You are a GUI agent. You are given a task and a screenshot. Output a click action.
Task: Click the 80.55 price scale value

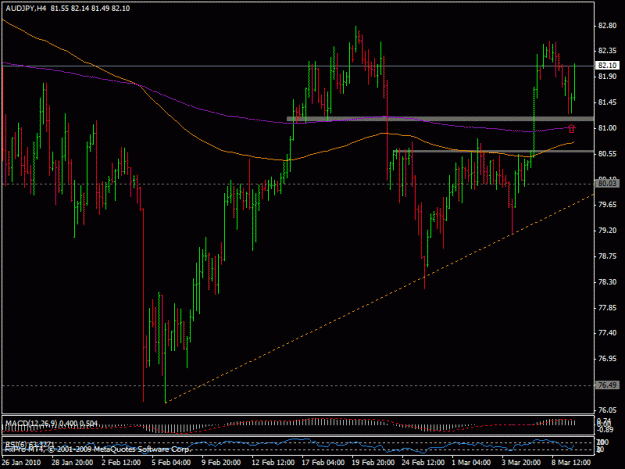[x=607, y=154]
